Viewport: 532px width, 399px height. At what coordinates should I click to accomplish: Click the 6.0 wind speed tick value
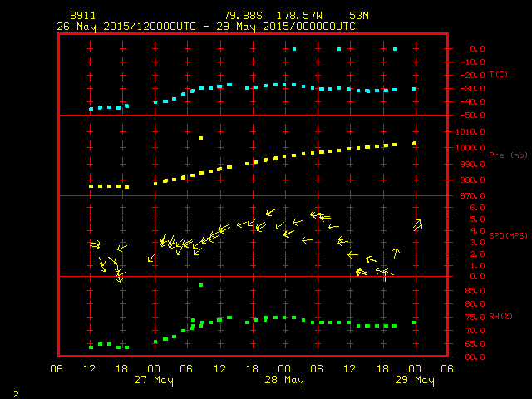(x=477, y=208)
